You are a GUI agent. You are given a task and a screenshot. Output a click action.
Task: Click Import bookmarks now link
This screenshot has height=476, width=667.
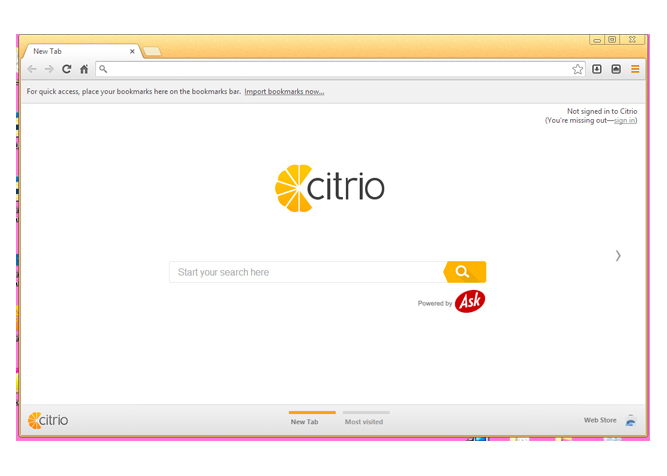pos(284,91)
